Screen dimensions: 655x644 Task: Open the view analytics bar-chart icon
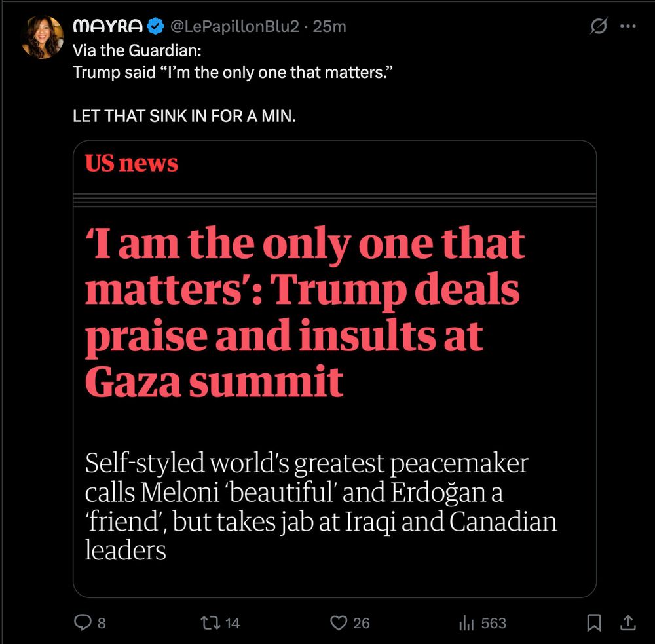pos(466,622)
